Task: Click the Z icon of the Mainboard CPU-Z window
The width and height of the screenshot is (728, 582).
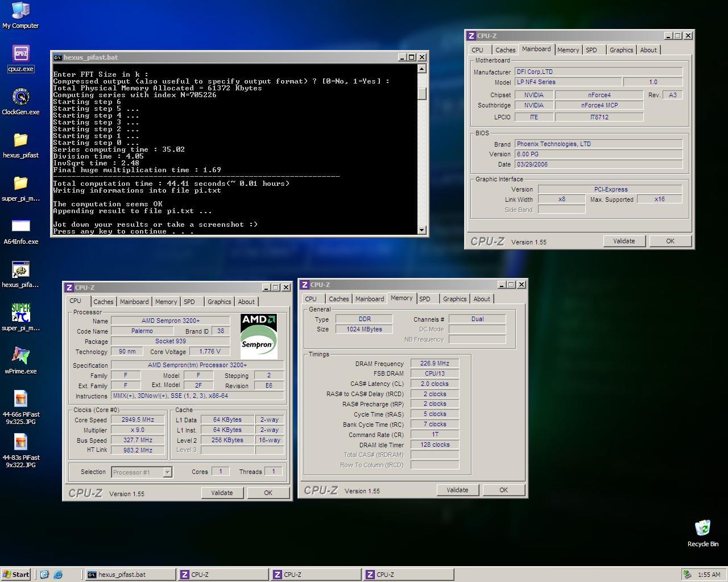Action: 471,36
